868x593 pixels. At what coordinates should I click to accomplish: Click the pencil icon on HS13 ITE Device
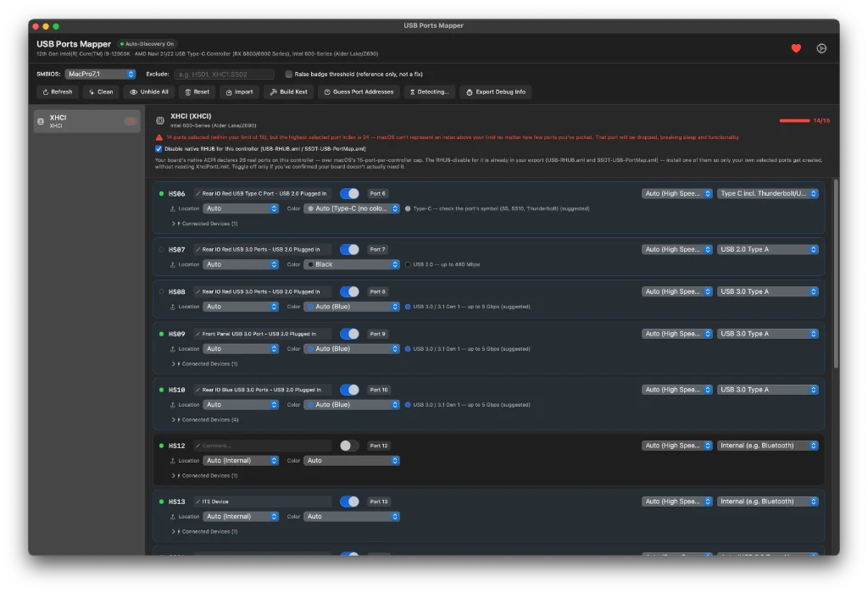198,502
